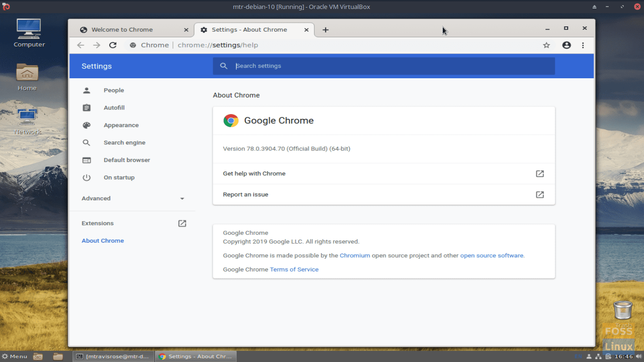This screenshot has width=644, height=362.
Task: Click external-link icon for Report an issue
Action: click(540, 195)
